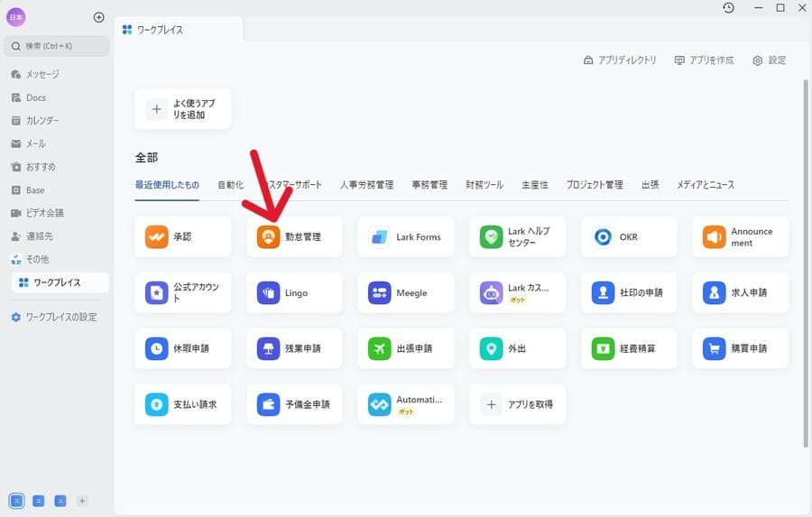Click the plus icon beside avatar
812x517 pixels.
[x=99, y=18]
